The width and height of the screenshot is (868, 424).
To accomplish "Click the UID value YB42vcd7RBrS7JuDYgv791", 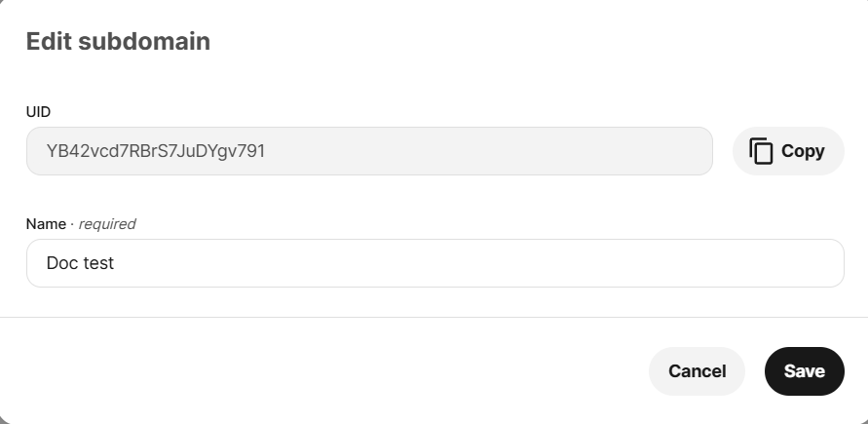I will click(x=156, y=151).
